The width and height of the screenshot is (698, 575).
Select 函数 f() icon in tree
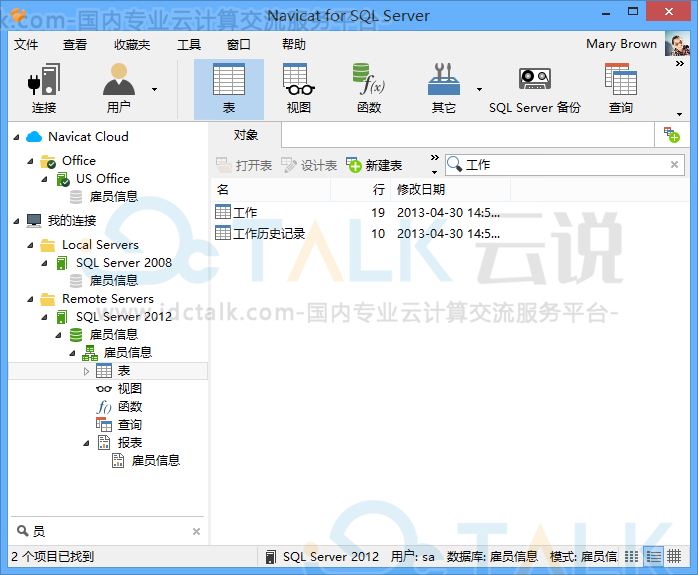tap(103, 406)
